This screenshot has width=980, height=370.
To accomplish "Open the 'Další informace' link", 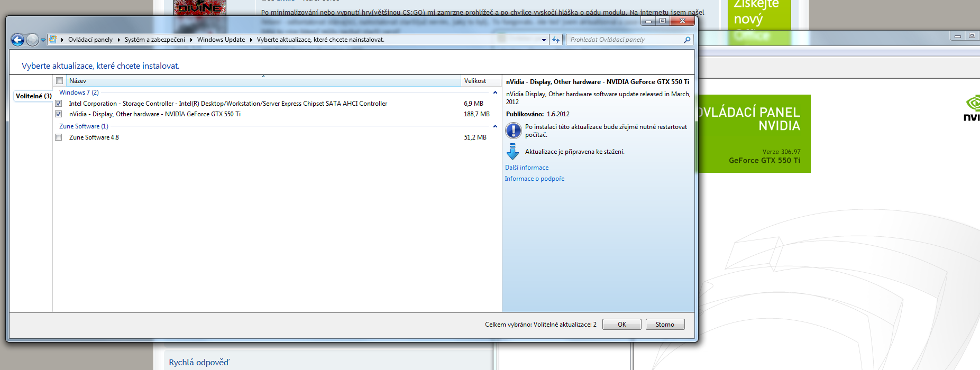I will 527,168.
